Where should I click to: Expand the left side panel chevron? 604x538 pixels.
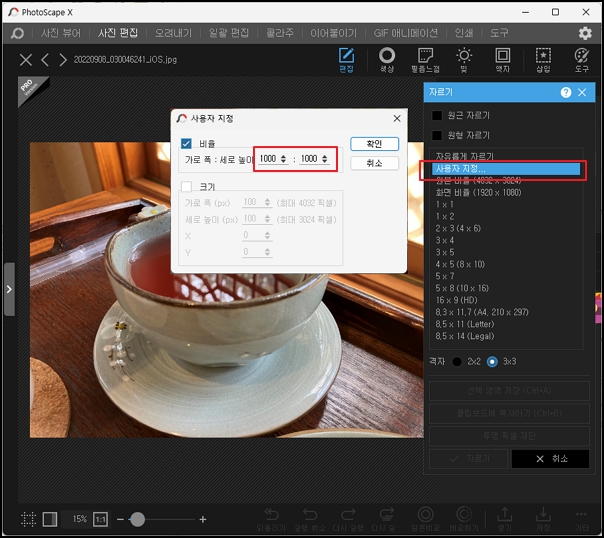coord(9,289)
